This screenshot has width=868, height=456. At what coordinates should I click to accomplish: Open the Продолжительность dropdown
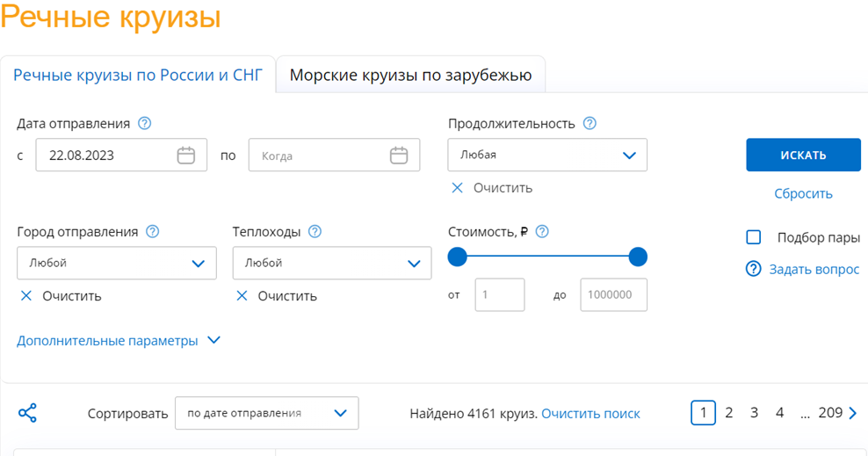[547, 155]
